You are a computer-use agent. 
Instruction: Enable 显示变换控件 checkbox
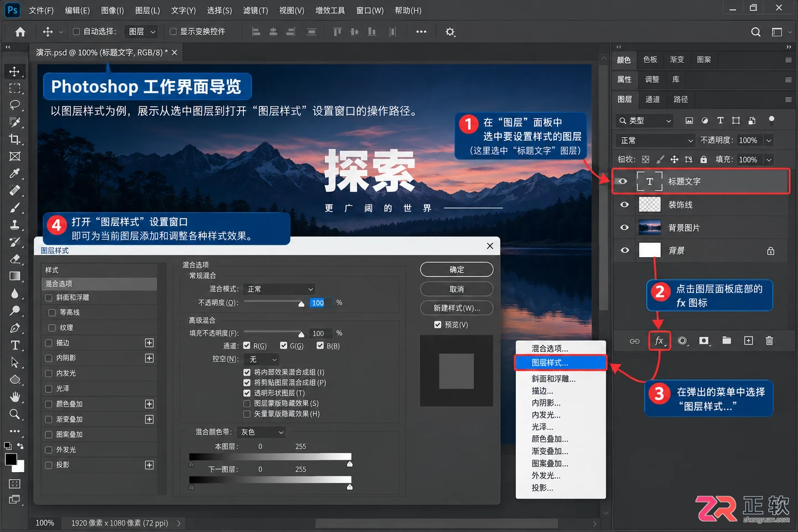[173, 32]
